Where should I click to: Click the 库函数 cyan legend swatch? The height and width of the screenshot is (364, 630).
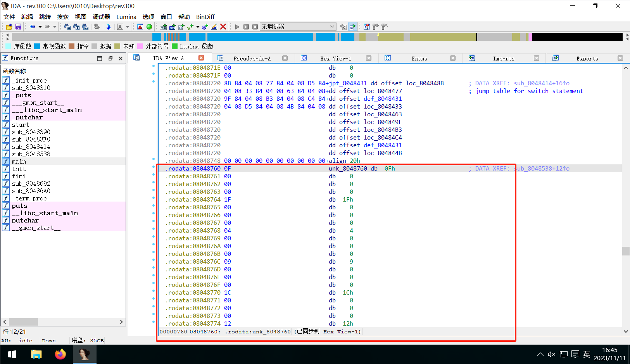(9, 47)
